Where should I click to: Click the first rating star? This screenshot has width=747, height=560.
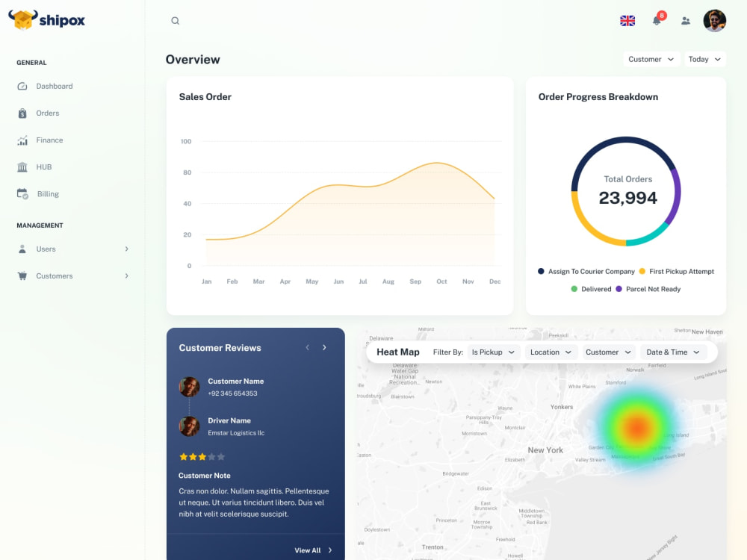pyautogui.click(x=184, y=457)
